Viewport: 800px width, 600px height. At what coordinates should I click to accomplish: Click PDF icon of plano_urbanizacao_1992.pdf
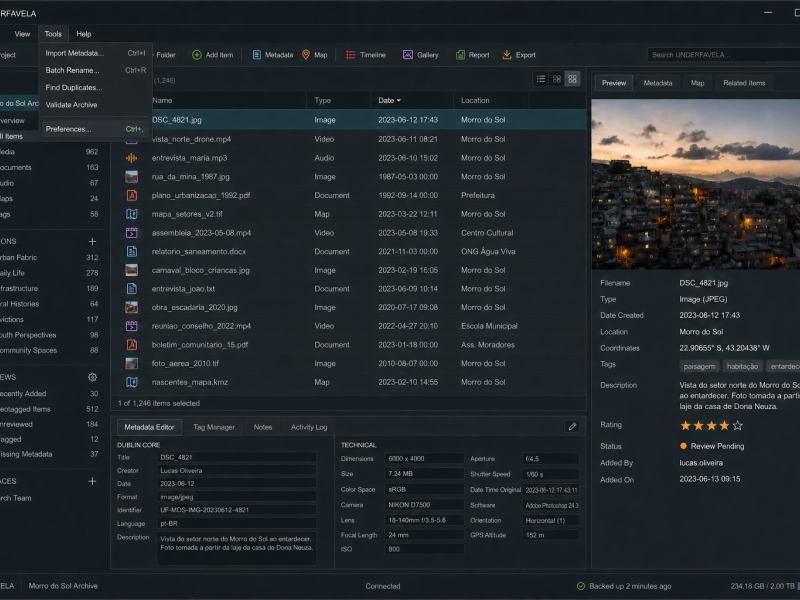pyautogui.click(x=132, y=195)
